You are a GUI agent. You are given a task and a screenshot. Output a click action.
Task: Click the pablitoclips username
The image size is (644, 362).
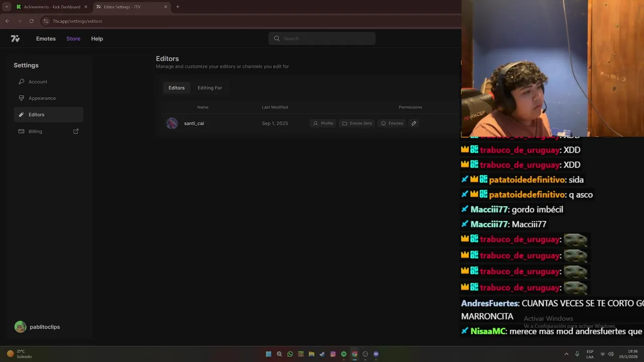click(45, 327)
